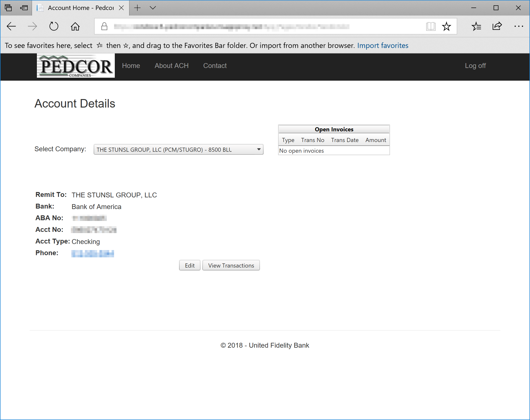Open the Select Company dropdown
Image resolution: width=530 pixels, height=420 pixels.
[x=178, y=150]
